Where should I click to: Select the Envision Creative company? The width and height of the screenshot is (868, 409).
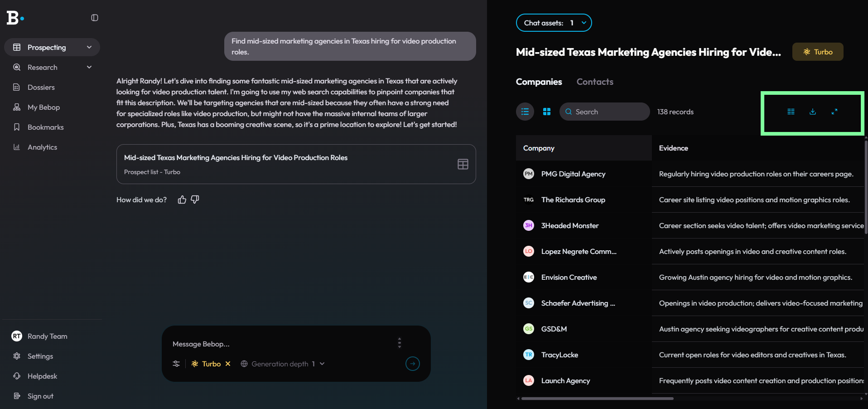569,277
